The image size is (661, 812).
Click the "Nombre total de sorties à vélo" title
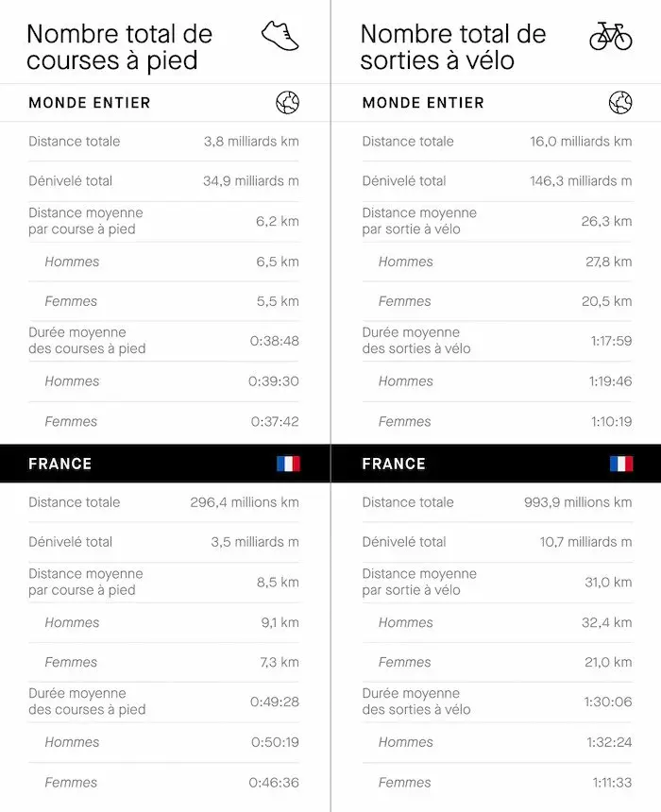[x=453, y=48]
